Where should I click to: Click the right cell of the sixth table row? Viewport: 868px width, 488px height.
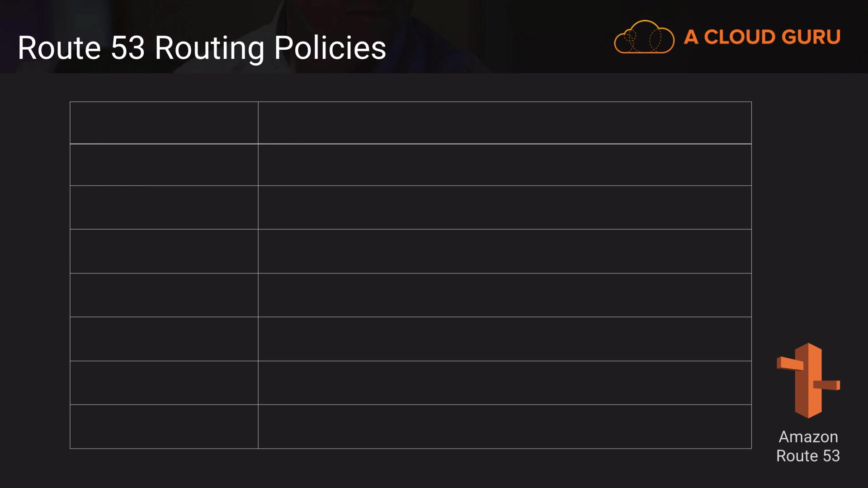point(505,339)
